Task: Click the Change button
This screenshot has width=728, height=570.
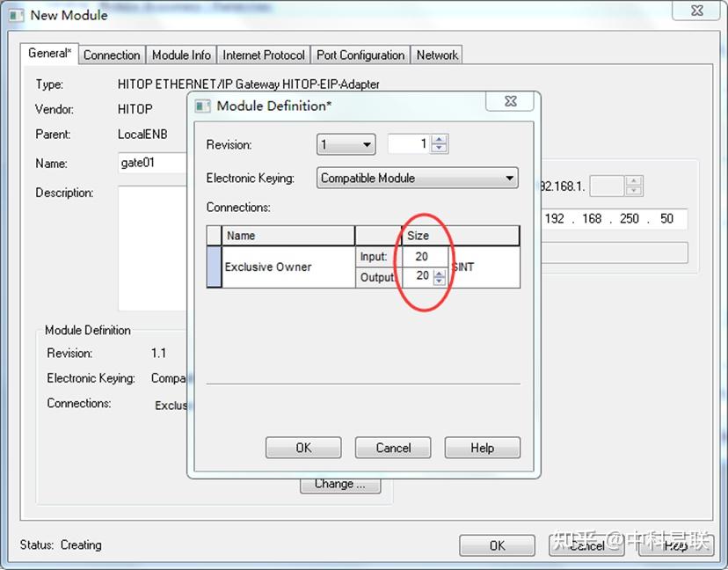Action: click(x=340, y=484)
